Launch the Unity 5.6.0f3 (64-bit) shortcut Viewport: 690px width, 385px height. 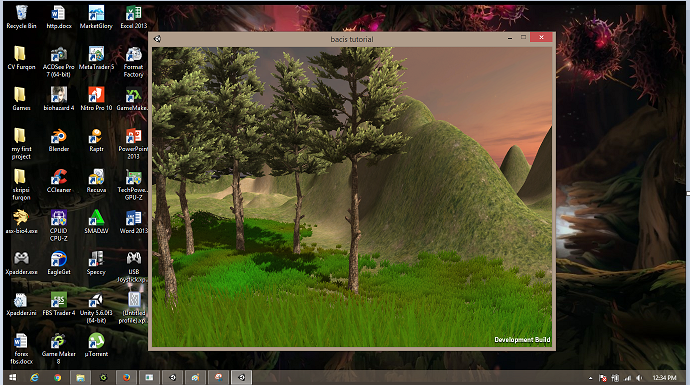pyautogui.click(x=96, y=308)
